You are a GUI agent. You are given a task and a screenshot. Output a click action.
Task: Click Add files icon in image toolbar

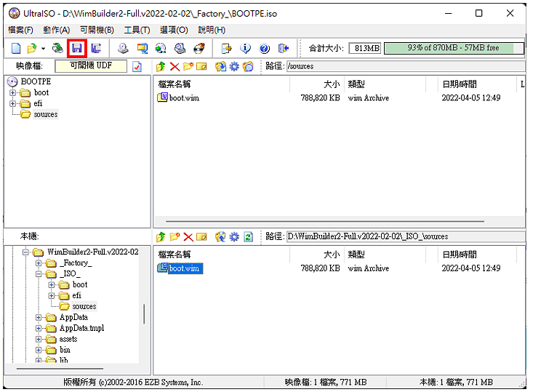point(220,66)
